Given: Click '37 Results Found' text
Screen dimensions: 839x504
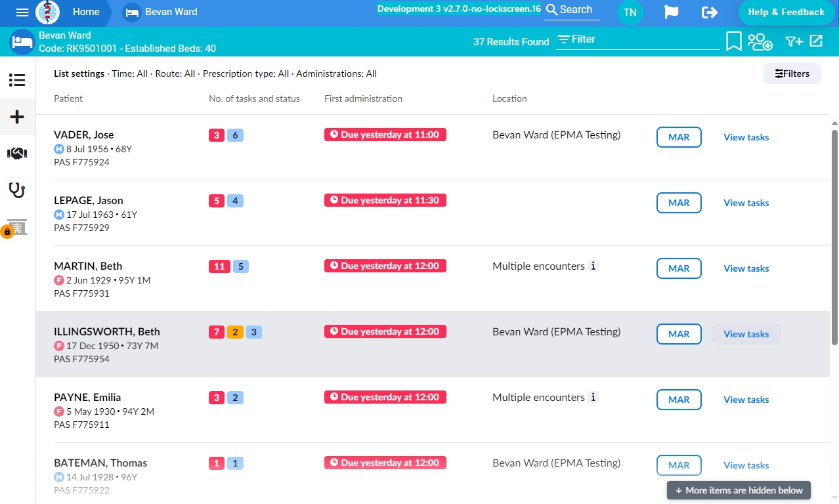Looking at the screenshot, I should (x=511, y=42).
